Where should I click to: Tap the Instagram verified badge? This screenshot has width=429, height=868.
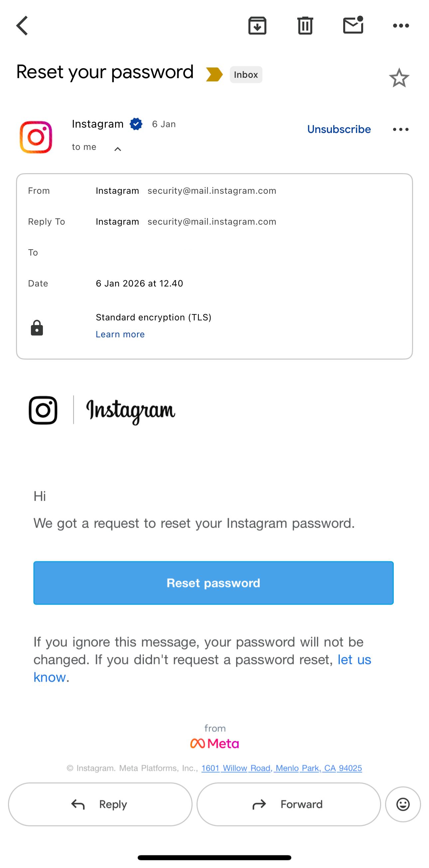(136, 124)
